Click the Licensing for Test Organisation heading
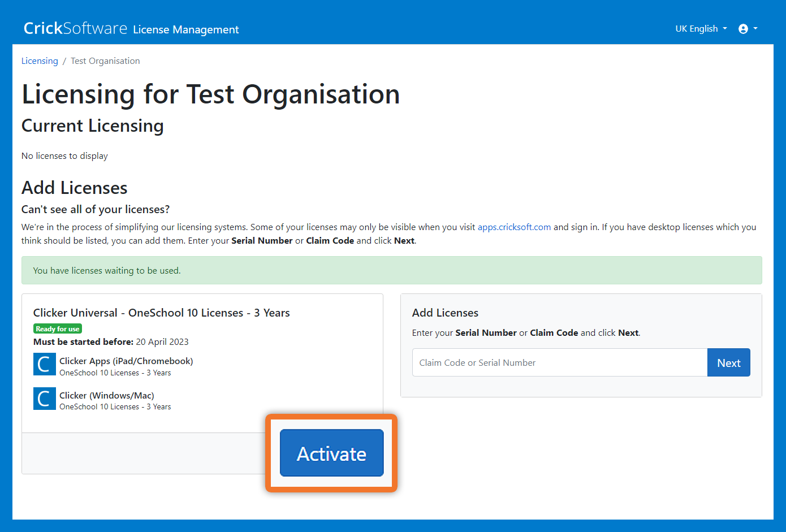The width and height of the screenshot is (786, 532). click(210, 94)
